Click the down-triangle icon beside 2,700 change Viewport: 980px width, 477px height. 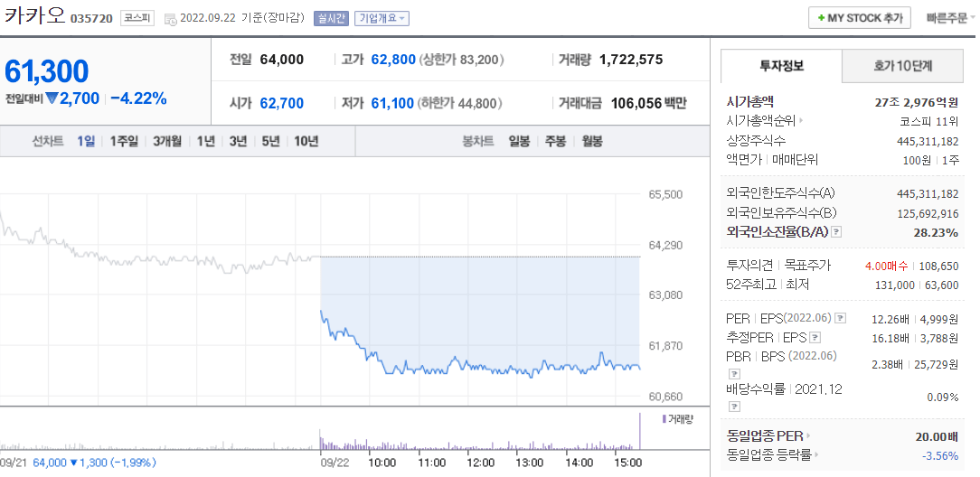52,98
